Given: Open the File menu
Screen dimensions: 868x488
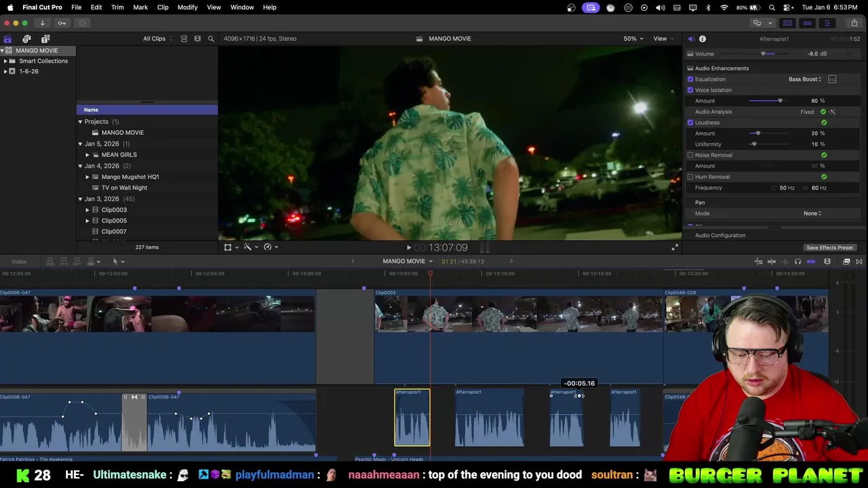Looking at the screenshot, I should tap(77, 7).
